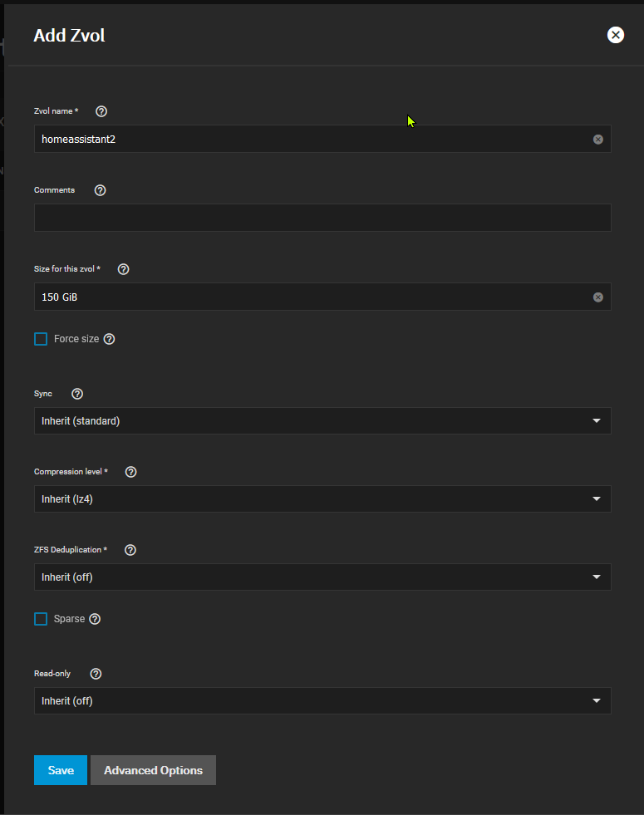Open the ZFS Deduplication dropdown
644x815 pixels.
click(x=322, y=577)
